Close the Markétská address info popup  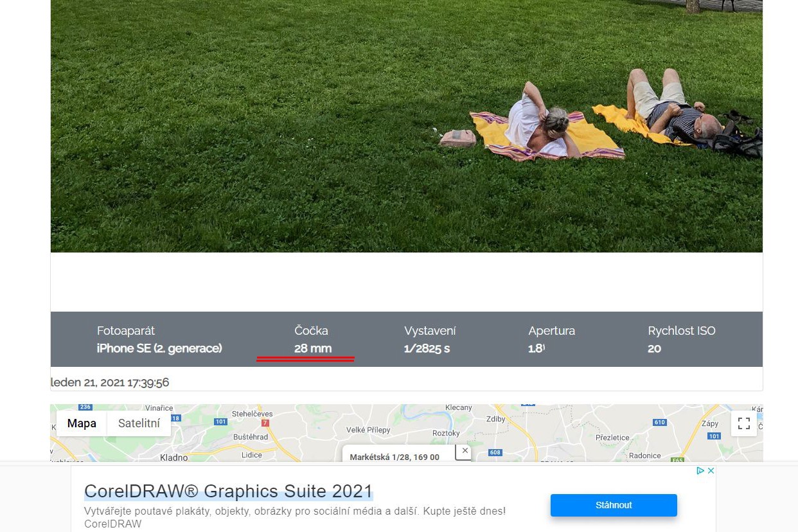pyautogui.click(x=465, y=451)
